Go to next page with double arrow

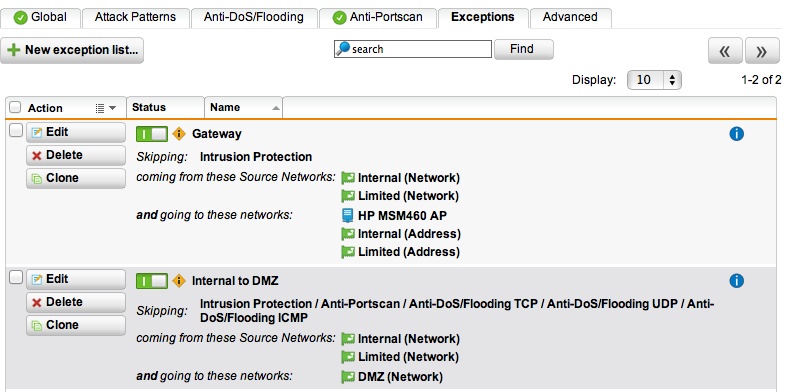pos(761,51)
